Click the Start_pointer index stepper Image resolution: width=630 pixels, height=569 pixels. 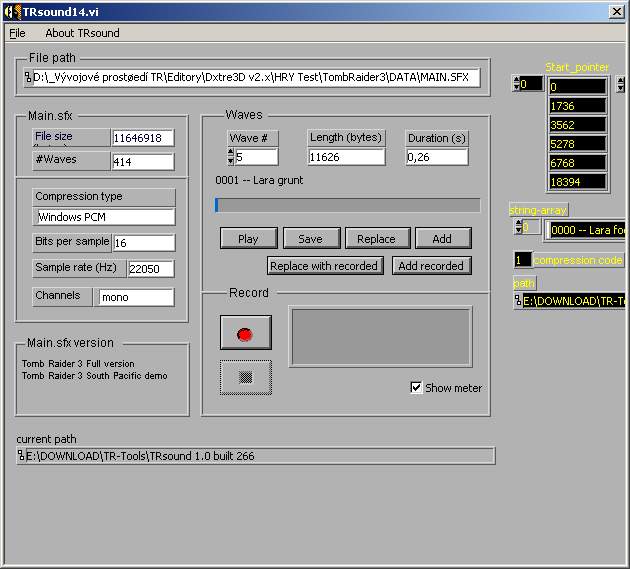click(x=516, y=84)
